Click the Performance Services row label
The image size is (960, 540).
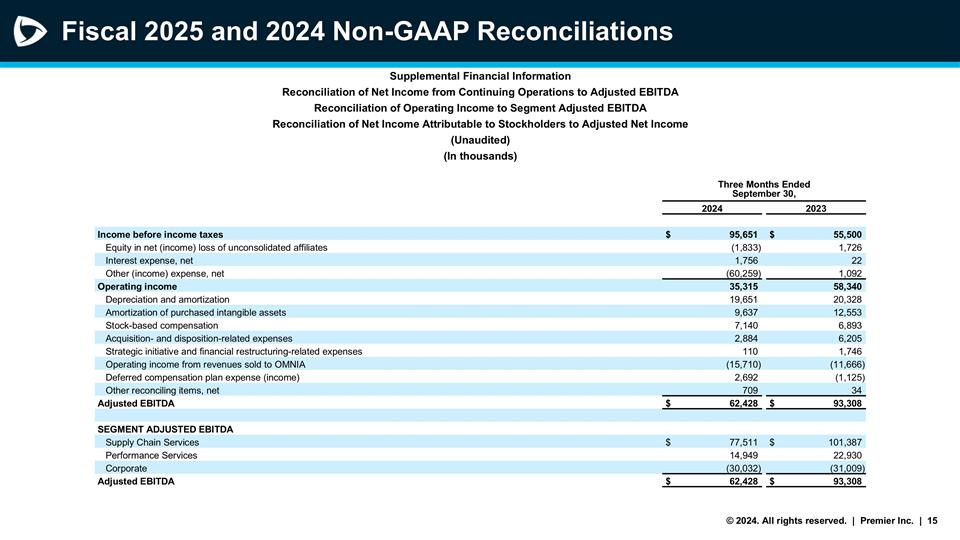[151, 455]
